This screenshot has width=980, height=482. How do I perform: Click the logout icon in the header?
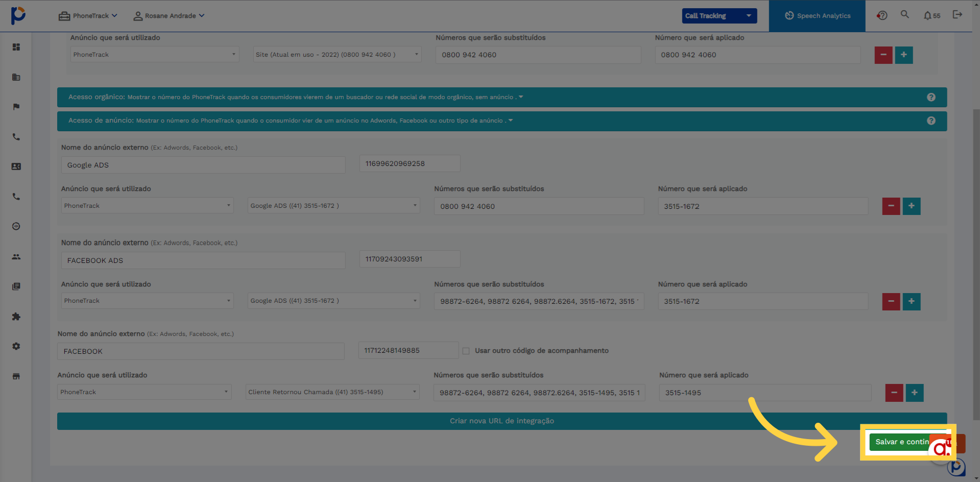(958, 14)
